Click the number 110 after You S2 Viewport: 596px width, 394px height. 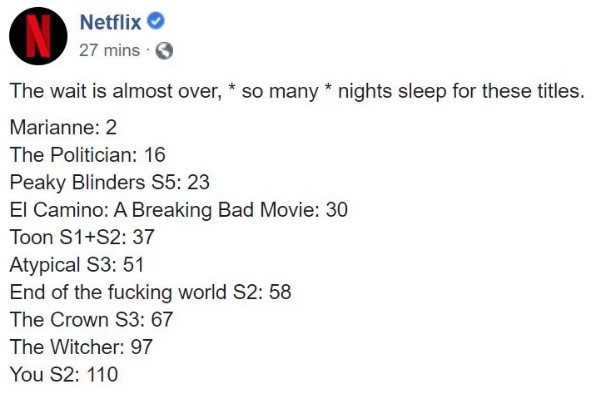pyautogui.click(x=102, y=374)
